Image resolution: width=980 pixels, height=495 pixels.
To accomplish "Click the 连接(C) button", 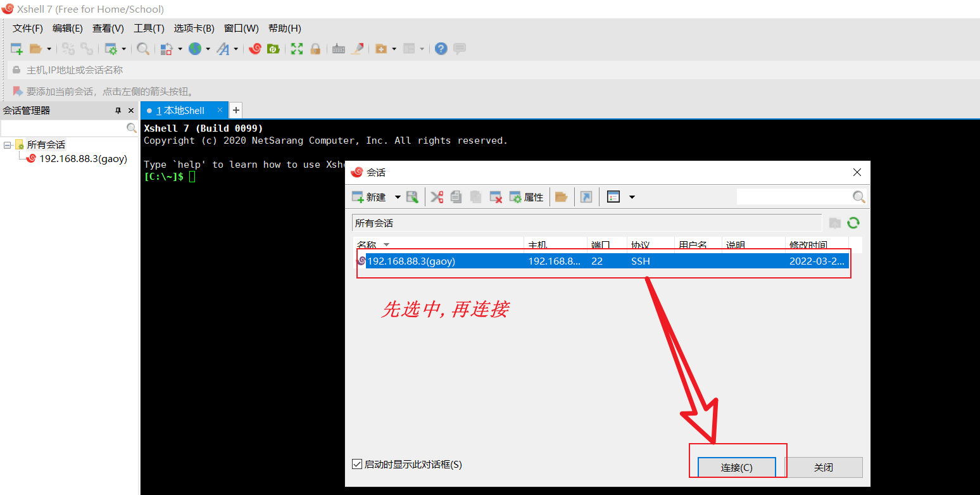I will coord(737,468).
